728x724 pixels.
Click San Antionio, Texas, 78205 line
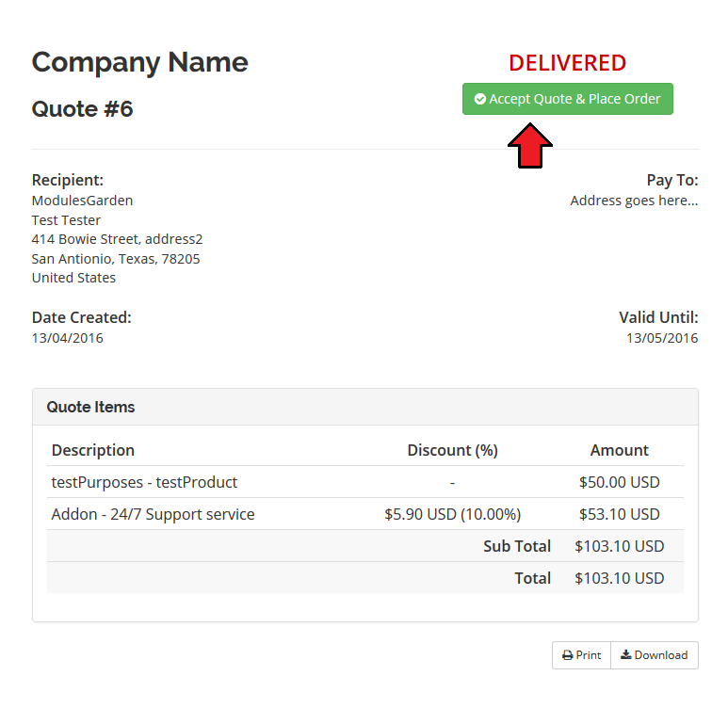[x=116, y=259]
